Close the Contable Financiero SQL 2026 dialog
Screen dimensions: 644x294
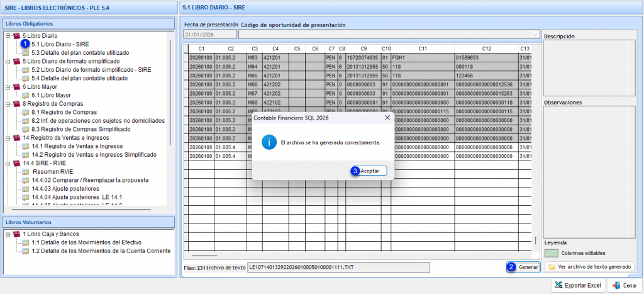(x=387, y=118)
